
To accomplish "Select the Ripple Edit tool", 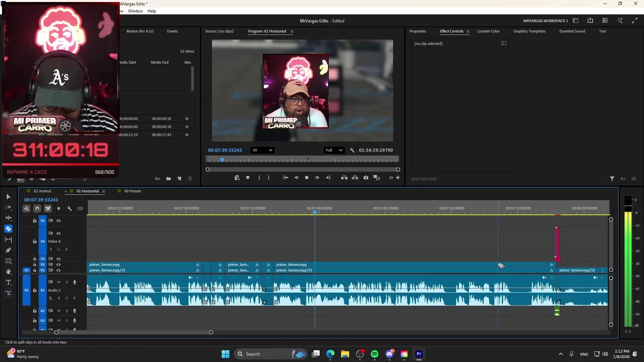I will pos(8,218).
